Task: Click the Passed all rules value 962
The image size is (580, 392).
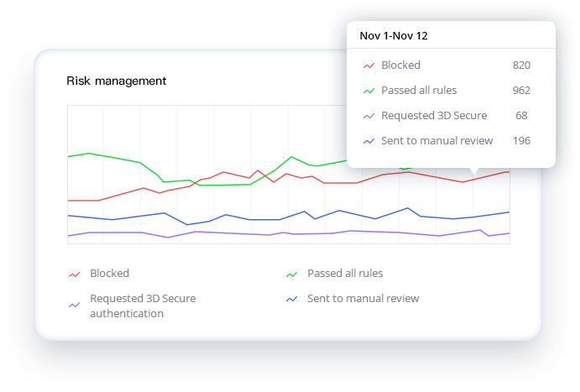Action: tap(521, 91)
